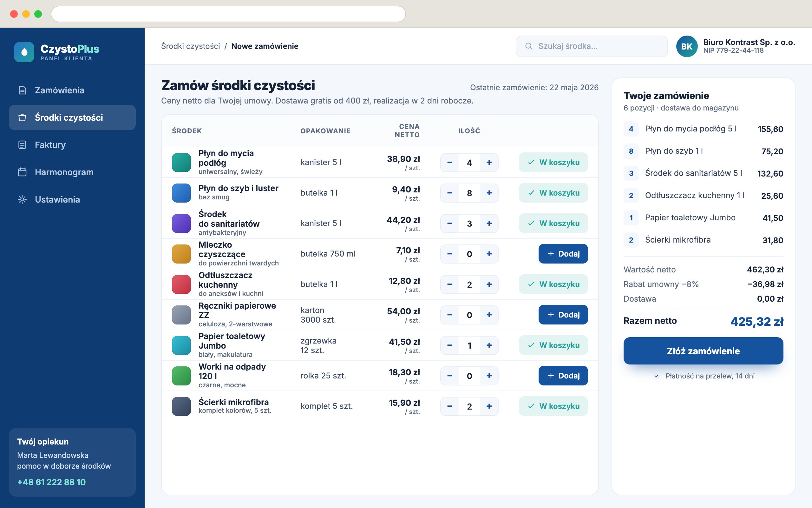Click minus for Ręczniki papierowe ZZ
Viewport: 812px width, 508px height.
coord(450,315)
